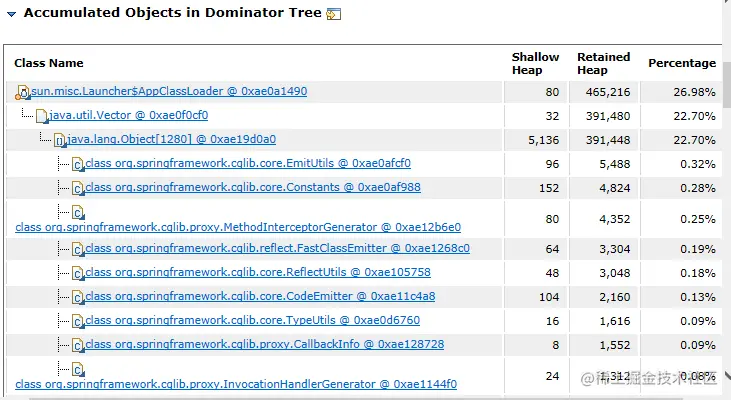
Task: Open MethodInterceptorGenerator @ 0xae12b6e0 link
Action: click(x=238, y=227)
